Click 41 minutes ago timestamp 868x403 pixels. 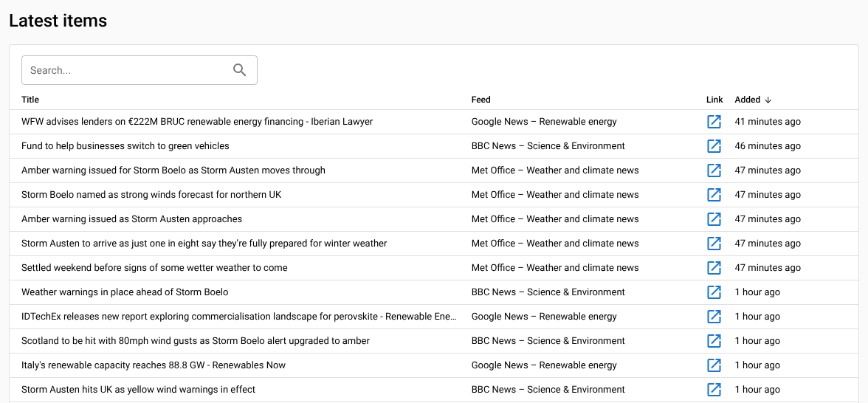click(768, 122)
